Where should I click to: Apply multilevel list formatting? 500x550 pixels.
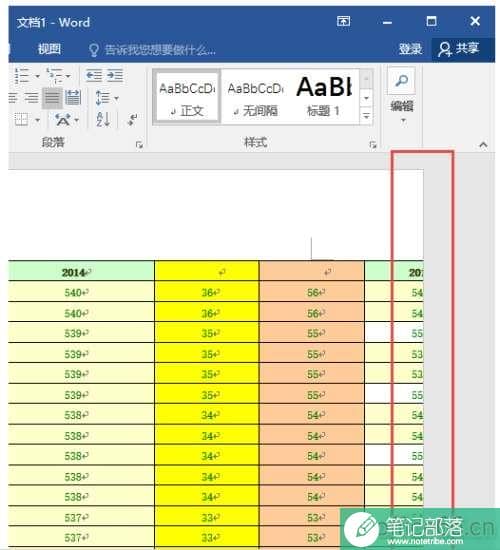point(55,75)
